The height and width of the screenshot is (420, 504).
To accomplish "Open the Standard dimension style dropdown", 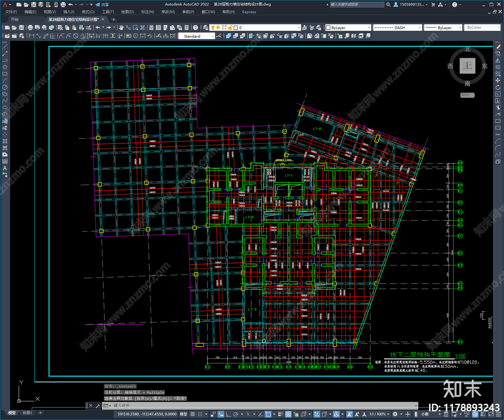I will [x=197, y=36].
